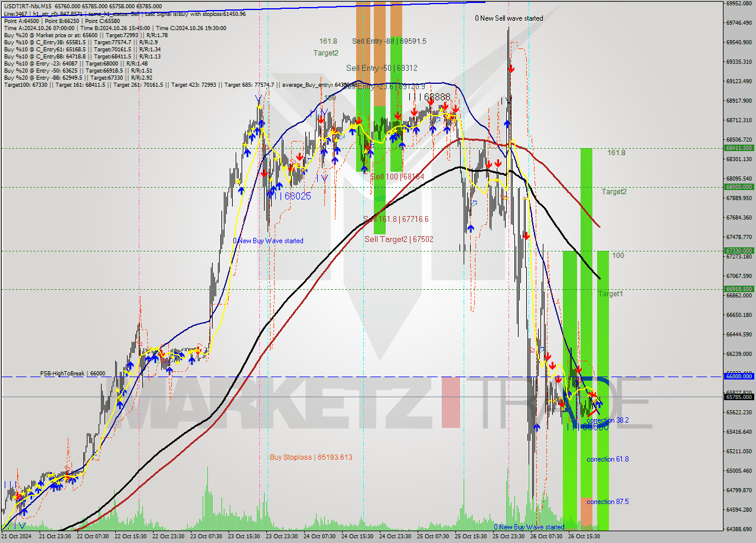Click the '100' Fibonacci level label
Screen dimensions: 756x543
click(618, 256)
